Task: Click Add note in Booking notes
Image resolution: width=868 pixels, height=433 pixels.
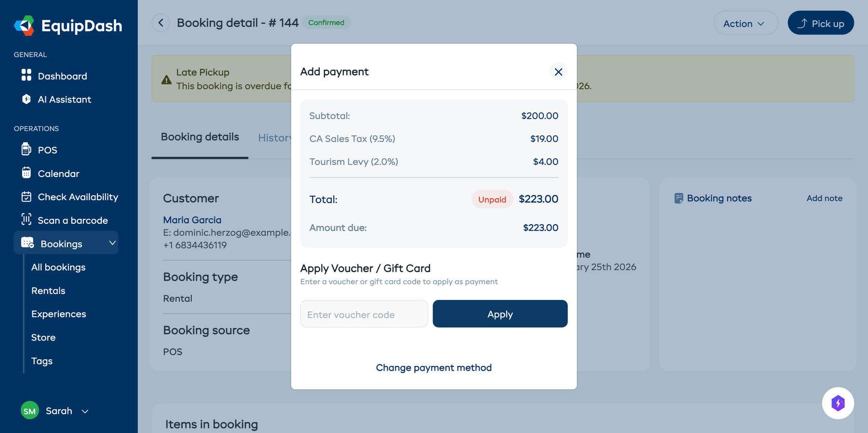Action: [x=825, y=198]
